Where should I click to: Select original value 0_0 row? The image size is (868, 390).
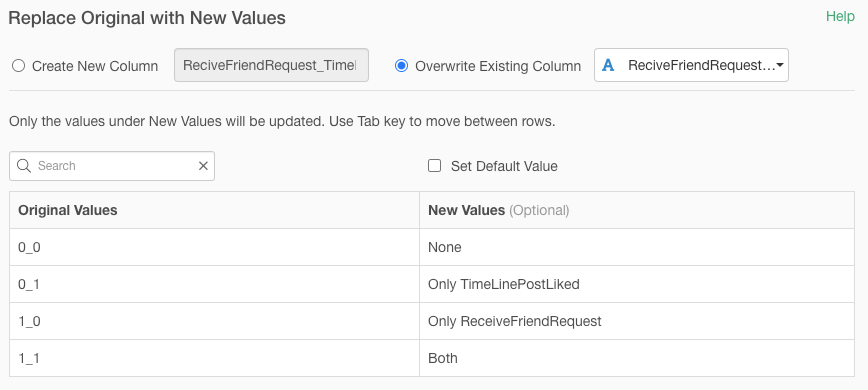click(x=214, y=247)
